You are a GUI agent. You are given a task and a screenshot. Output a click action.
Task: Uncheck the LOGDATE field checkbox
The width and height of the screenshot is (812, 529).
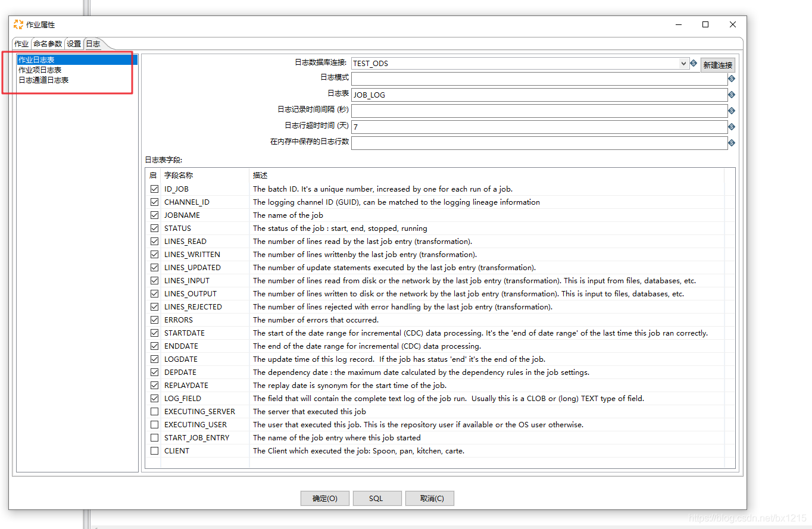click(x=154, y=359)
